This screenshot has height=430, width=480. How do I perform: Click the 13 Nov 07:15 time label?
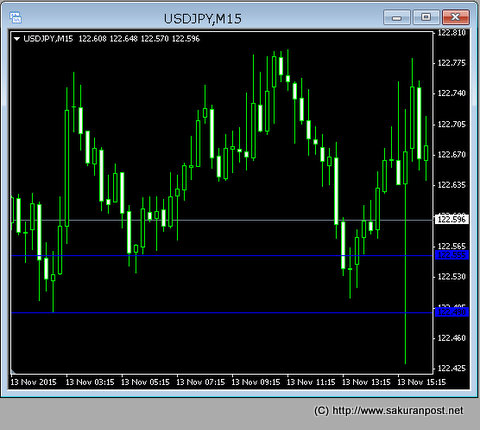(201, 382)
